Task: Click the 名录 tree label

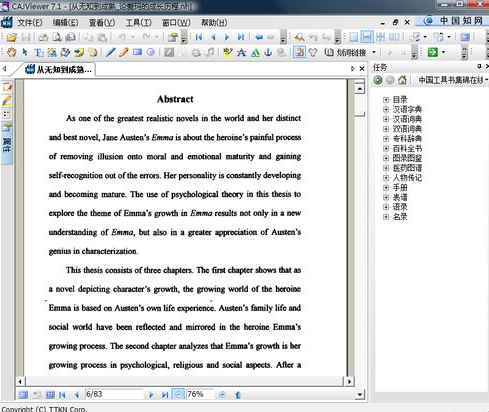Action: 400,217
